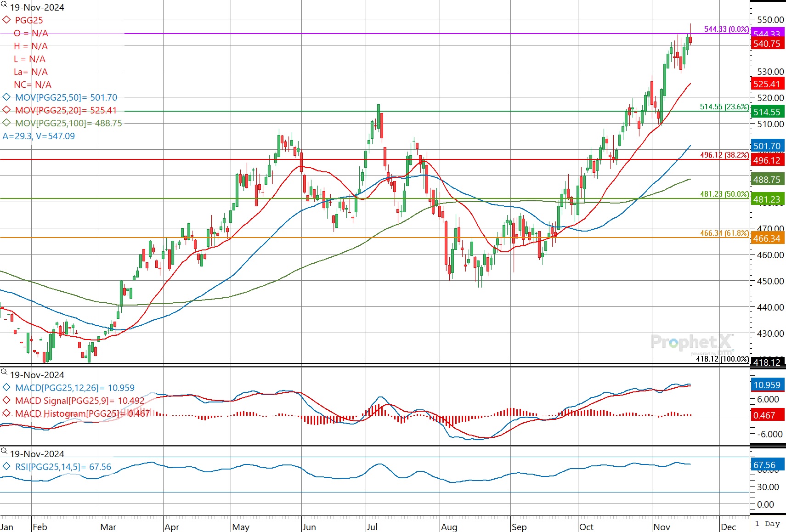786x532 pixels.
Task: Click the 550.00 price axis label
Action: point(770,20)
